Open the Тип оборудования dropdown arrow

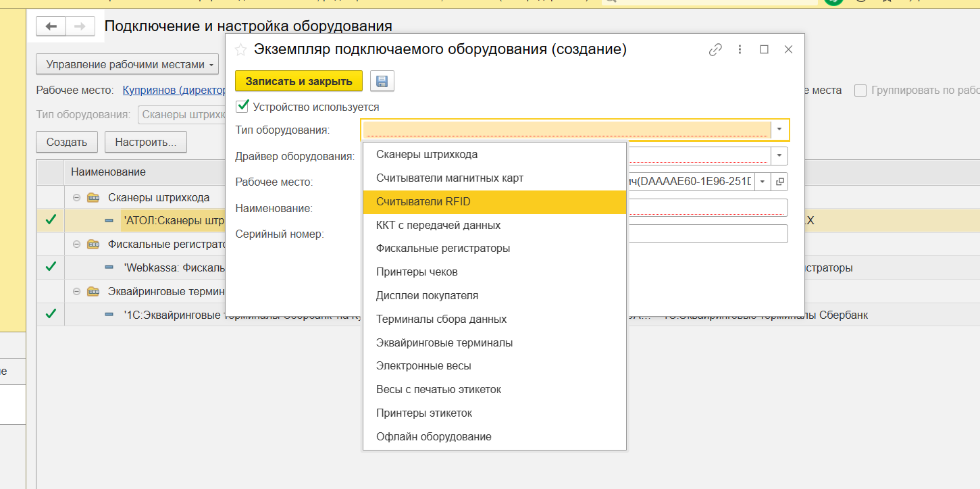tap(779, 129)
